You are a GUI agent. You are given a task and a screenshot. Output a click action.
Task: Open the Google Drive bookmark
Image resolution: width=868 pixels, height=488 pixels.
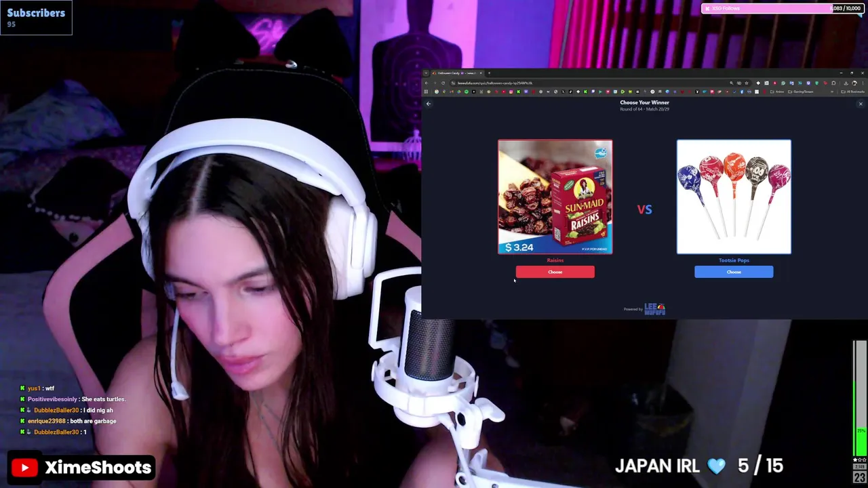pyautogui.click(x=459, y=91)
